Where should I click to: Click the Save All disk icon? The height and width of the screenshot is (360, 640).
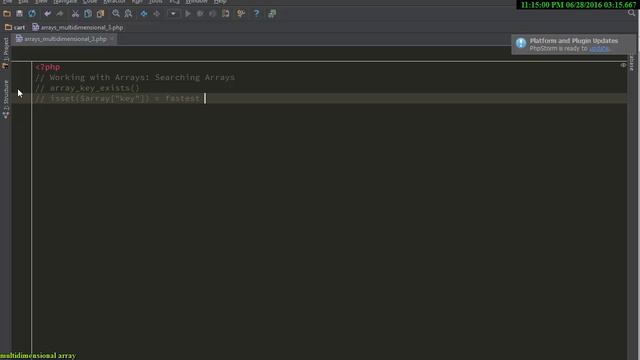pos(19,13)
